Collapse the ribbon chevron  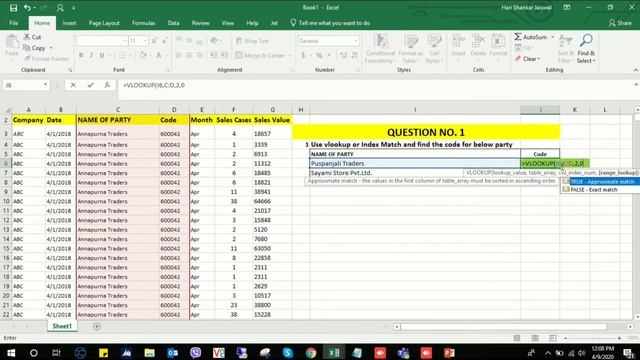point(636,70)
